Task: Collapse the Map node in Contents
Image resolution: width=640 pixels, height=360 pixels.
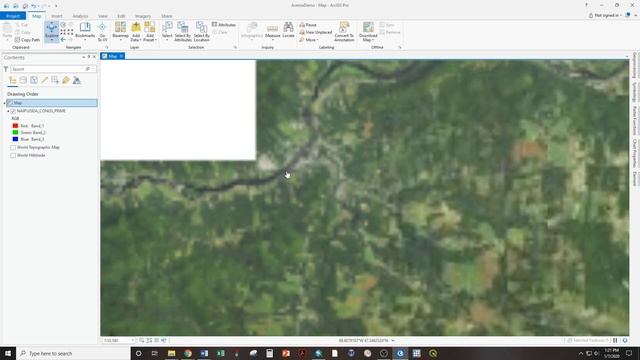Action: click(4, 103)
